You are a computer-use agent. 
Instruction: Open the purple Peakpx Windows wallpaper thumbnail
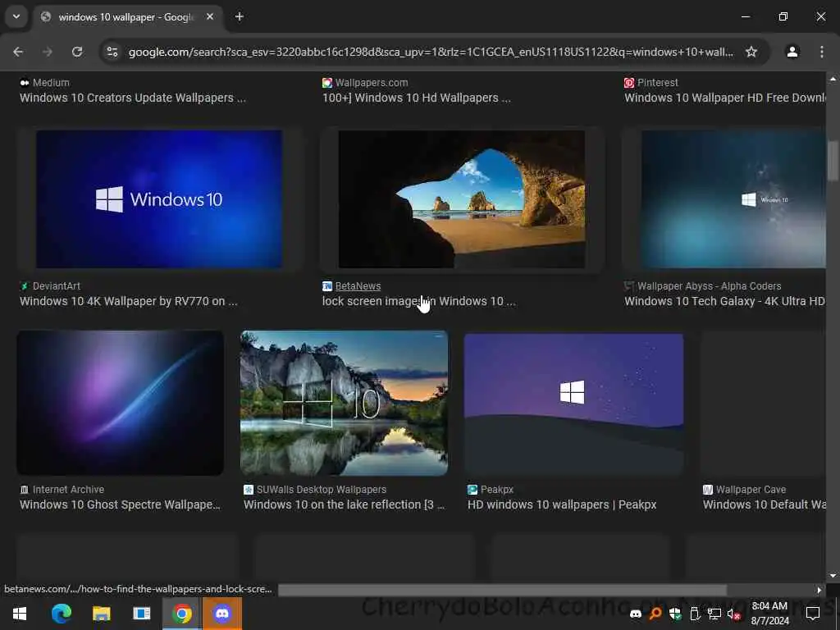573,403
